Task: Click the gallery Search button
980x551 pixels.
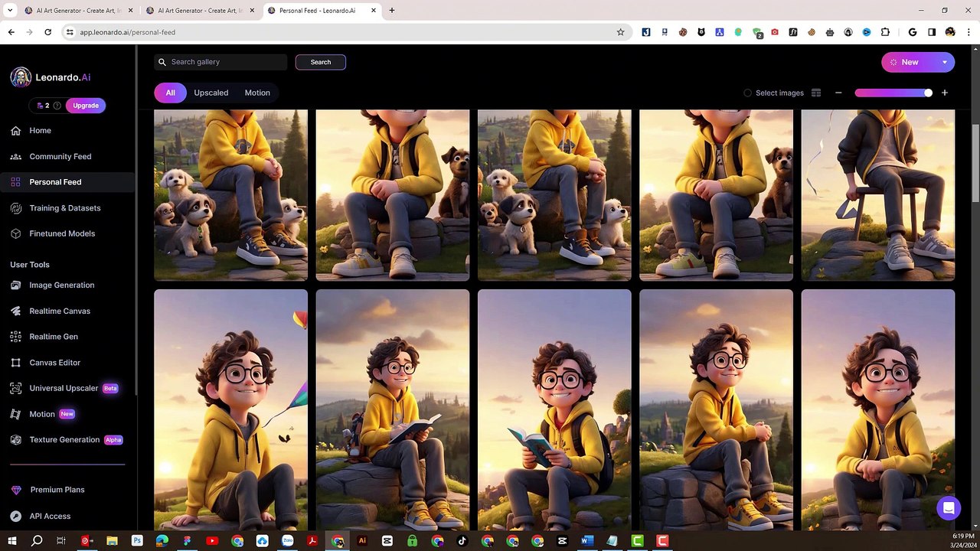Action: tap(321, 62)
